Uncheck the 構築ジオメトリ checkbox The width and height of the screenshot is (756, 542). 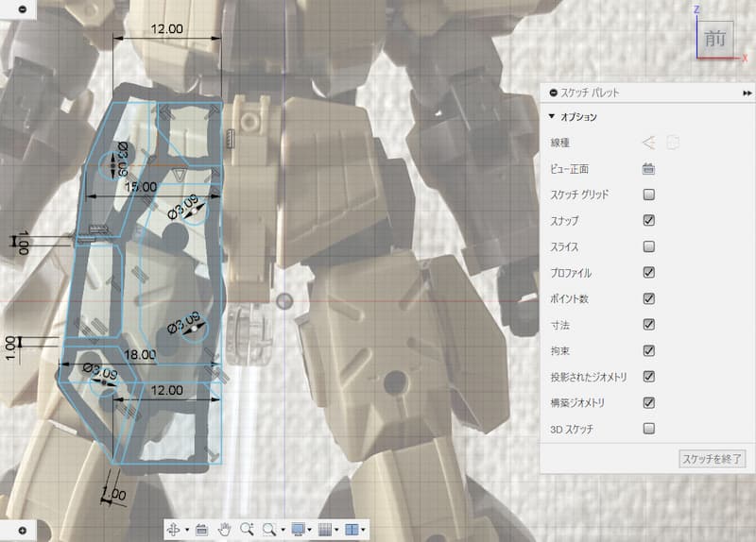pyautogui.click(x=649, y=402)
